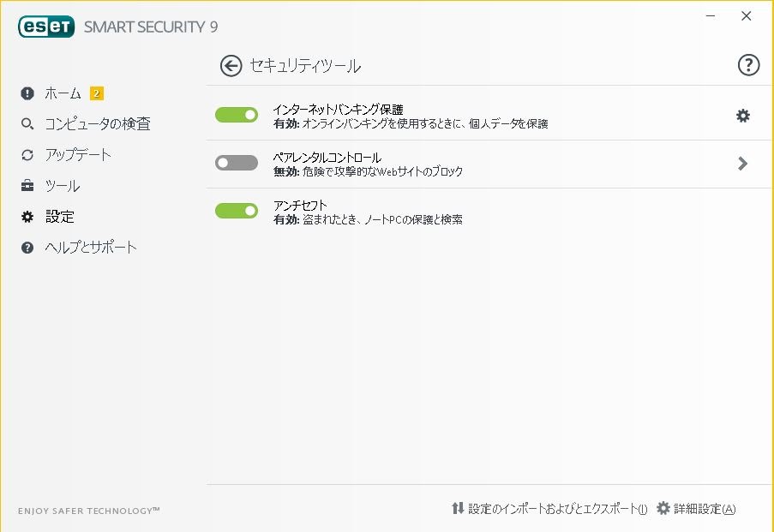
Task: Enable the ペアレンタルコントロール toggle
Action: tap(237, 163)
